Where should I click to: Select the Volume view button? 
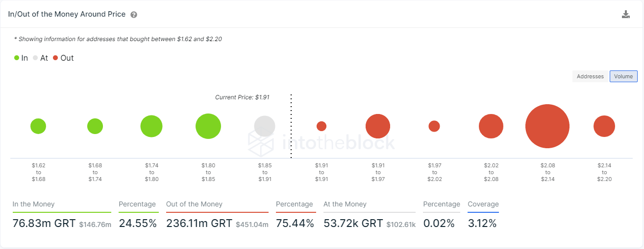click(x=623, y=76)
